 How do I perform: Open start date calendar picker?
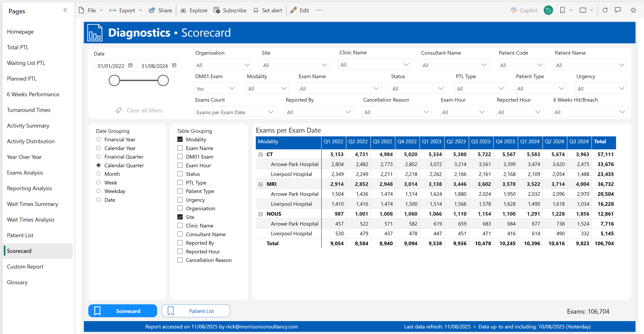pyautogui.click(x=130, y=65)
